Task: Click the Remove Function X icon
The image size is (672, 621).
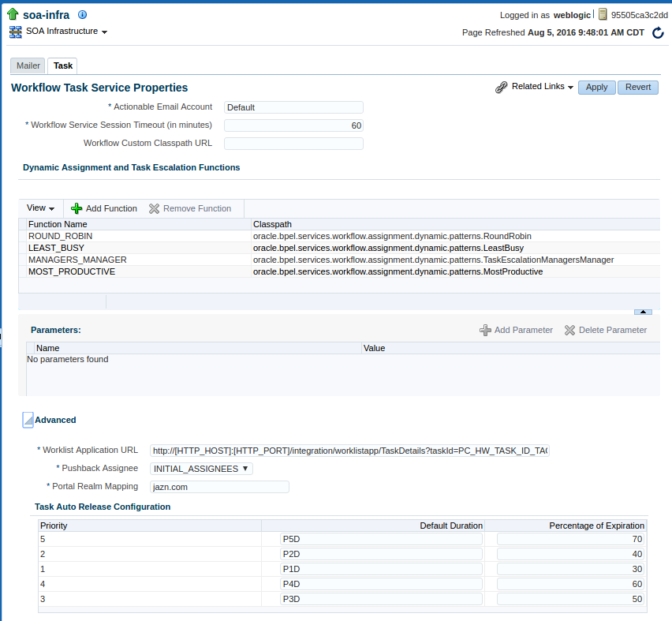Action: [x=154, y=208]
